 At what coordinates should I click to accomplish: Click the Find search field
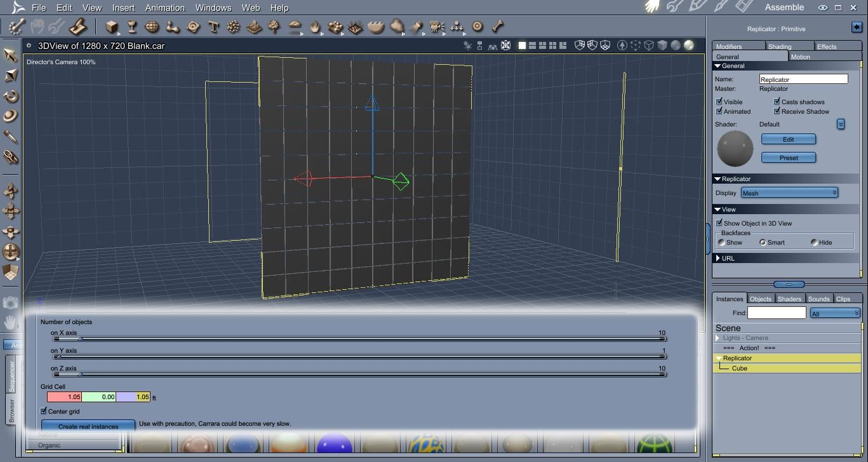point(777,313)
